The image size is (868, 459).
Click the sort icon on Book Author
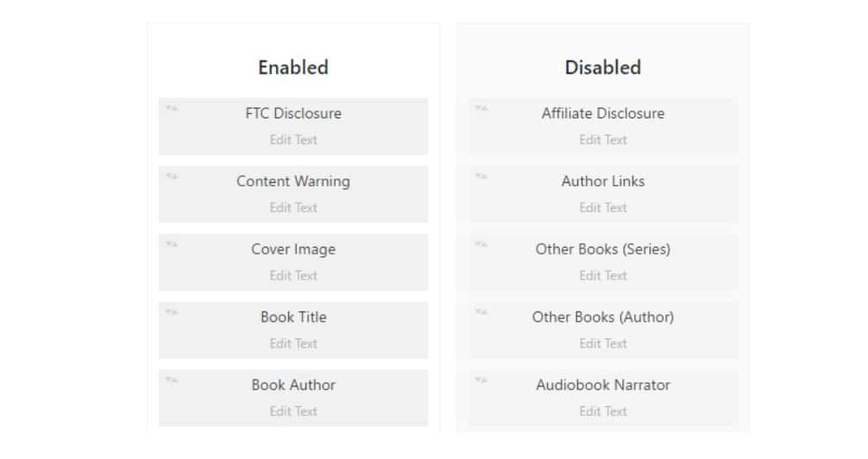click(172, 380)
